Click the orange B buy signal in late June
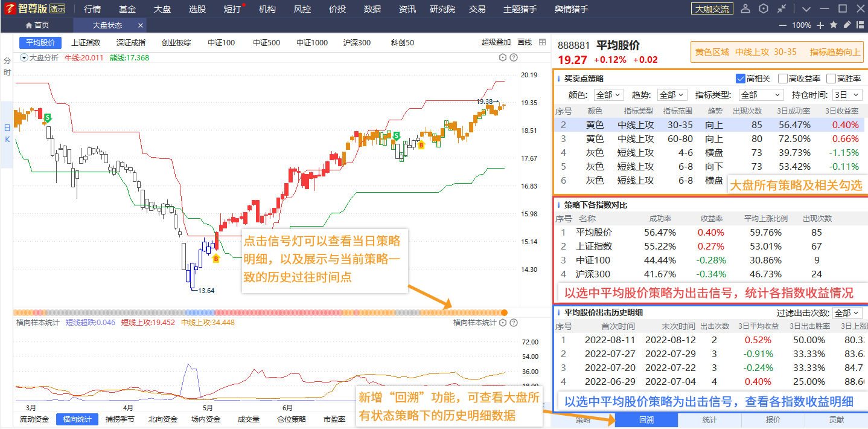The width and height of the screenshot is (868, 429). click(x=421, y=145)
